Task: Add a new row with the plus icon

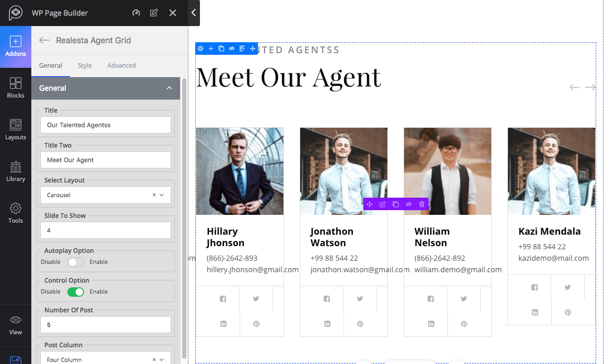Action: (211, 48)
